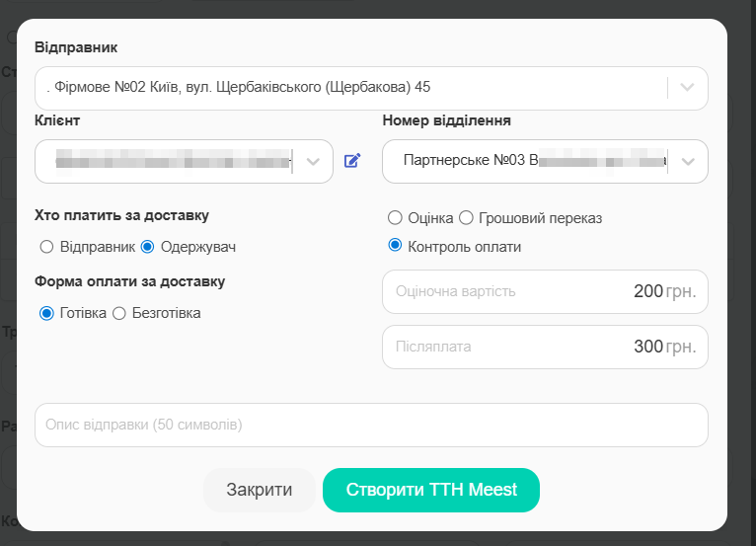The width and height of the screenshot is (756, 546).
Task: Select the Оцінка radio option
Action: click(395, 218)
